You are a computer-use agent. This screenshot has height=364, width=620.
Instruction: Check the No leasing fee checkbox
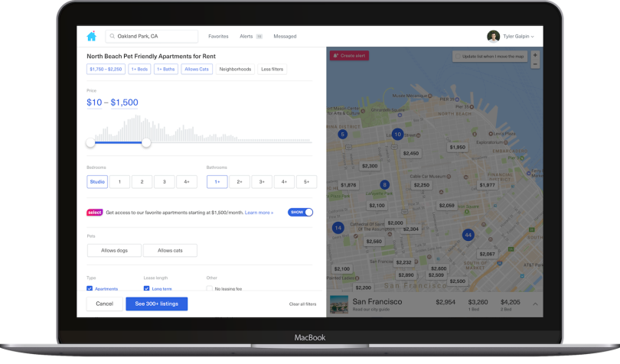(x=209, y=289)
